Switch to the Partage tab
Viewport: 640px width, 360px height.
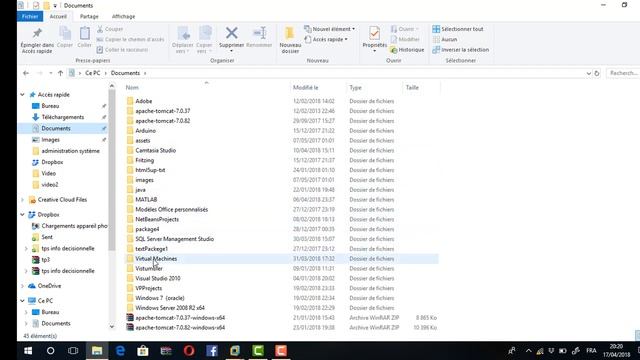coord(89,17)
